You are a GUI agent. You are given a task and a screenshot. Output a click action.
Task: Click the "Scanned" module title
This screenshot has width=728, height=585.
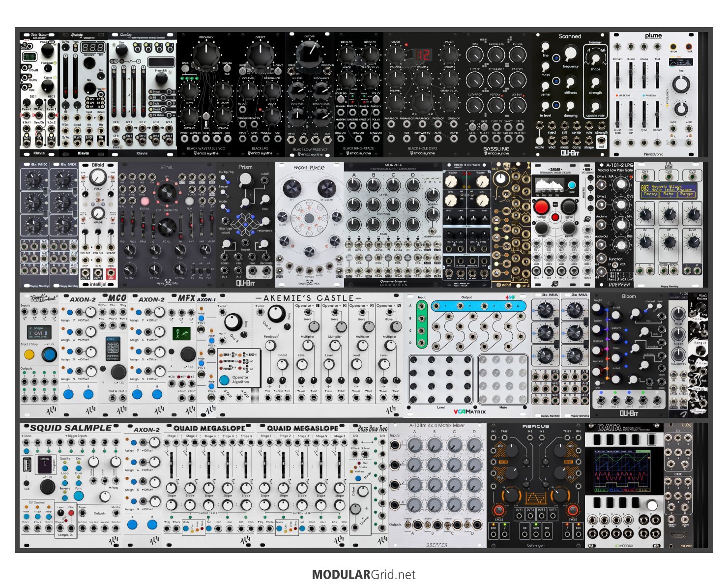pos(570,36)
